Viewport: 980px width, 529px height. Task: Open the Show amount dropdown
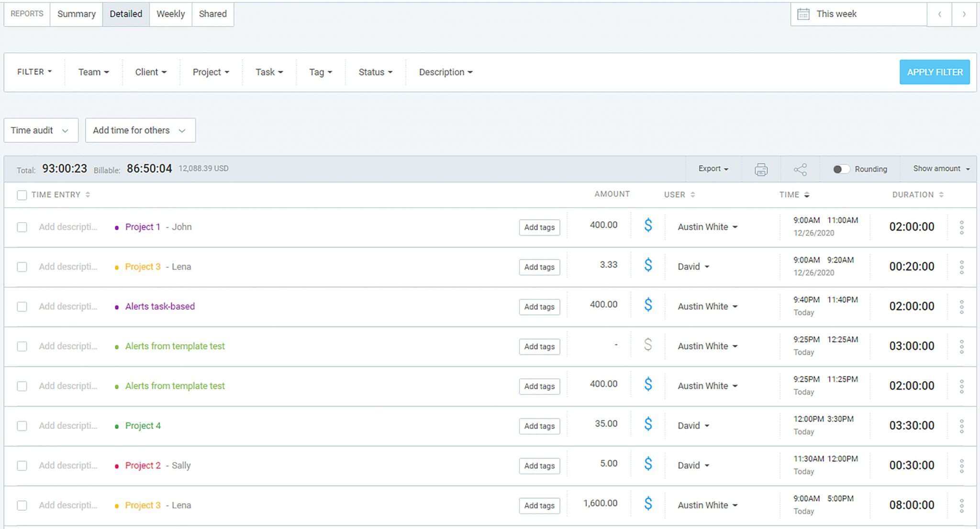[939, 169]
